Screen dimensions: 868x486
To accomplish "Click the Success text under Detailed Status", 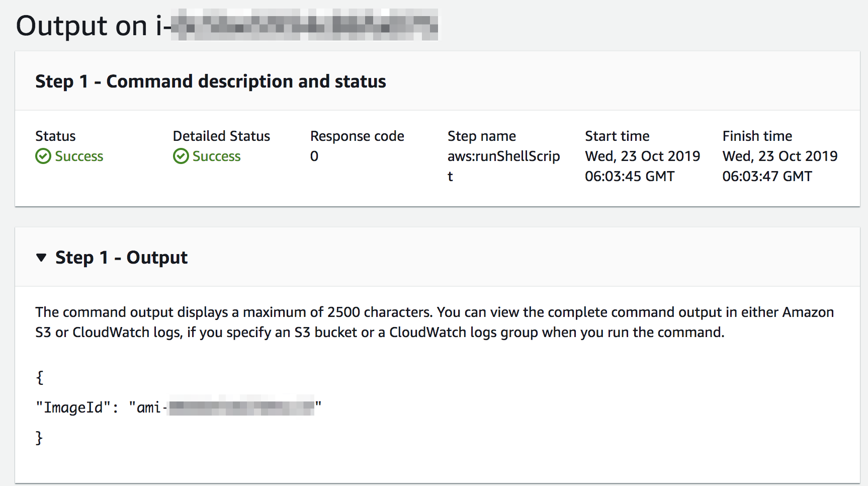I will (x=216, y=156).
